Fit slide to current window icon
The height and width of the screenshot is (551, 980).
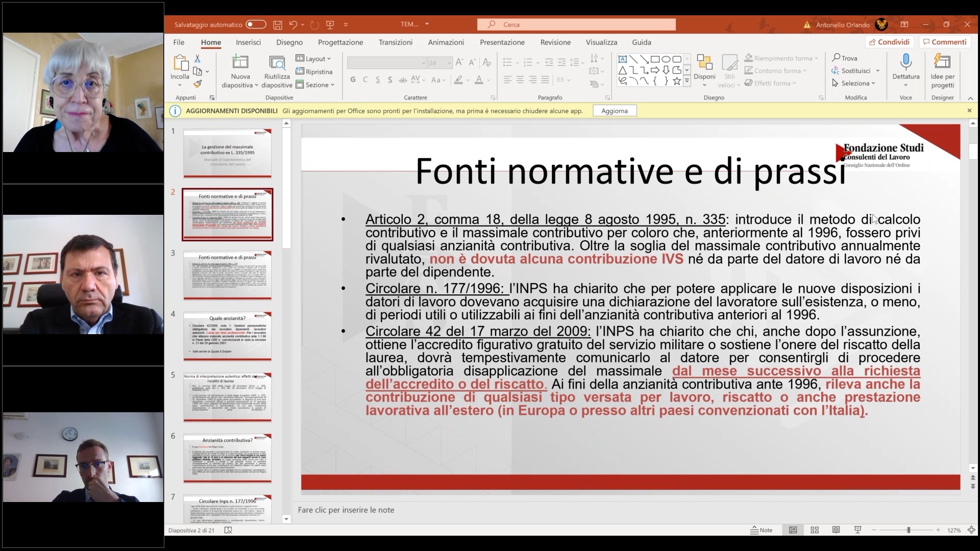point(971,530)
